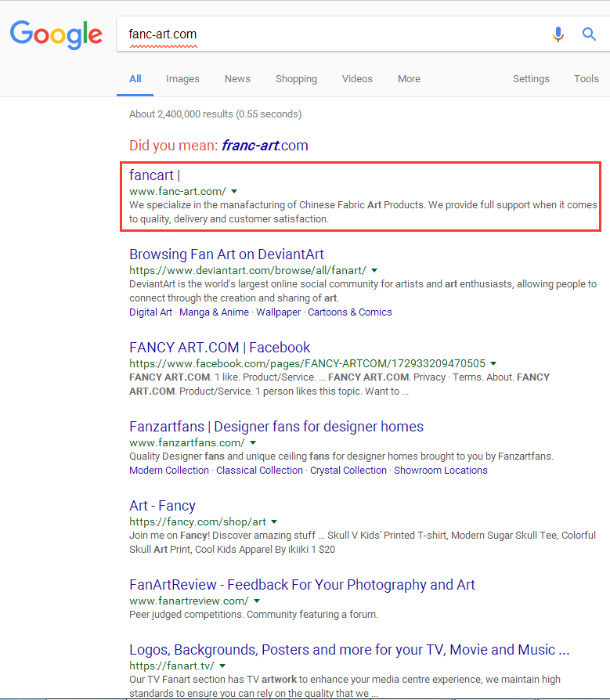Expand the arrow next to deviantart.com URL
Screen dimensions: 610x700
click(374, 271)
